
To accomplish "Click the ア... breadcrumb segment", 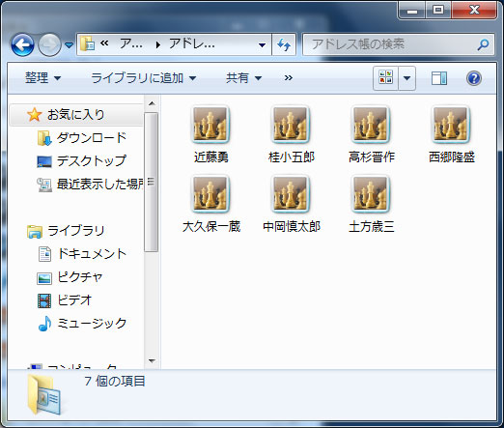I will (x=131, y=43).
